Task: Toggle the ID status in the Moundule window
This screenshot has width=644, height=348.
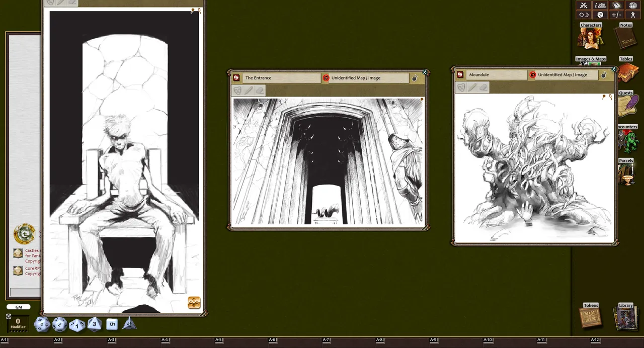Action: (x=532, y=75)
